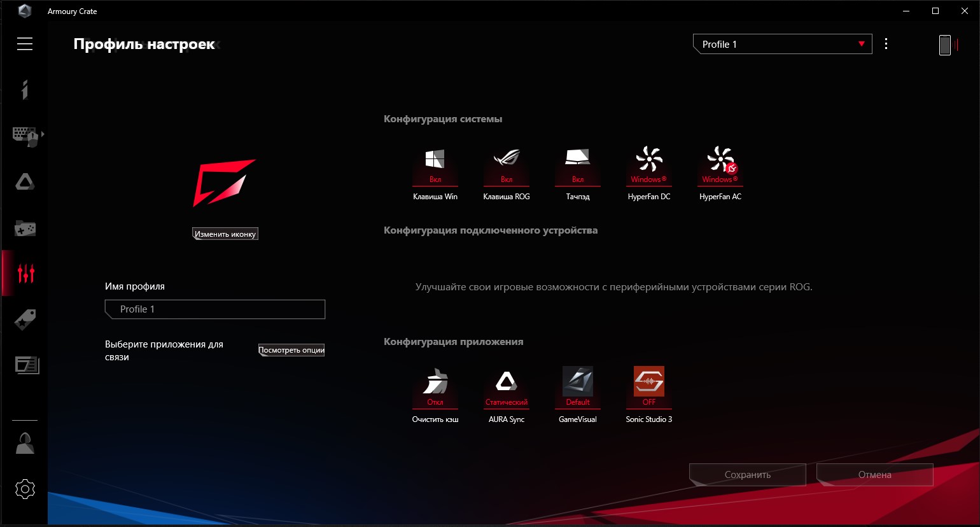This screenshot has height=527, width=980.
Task: Open the Game Library sidebar icon
Action: point(25,228)
